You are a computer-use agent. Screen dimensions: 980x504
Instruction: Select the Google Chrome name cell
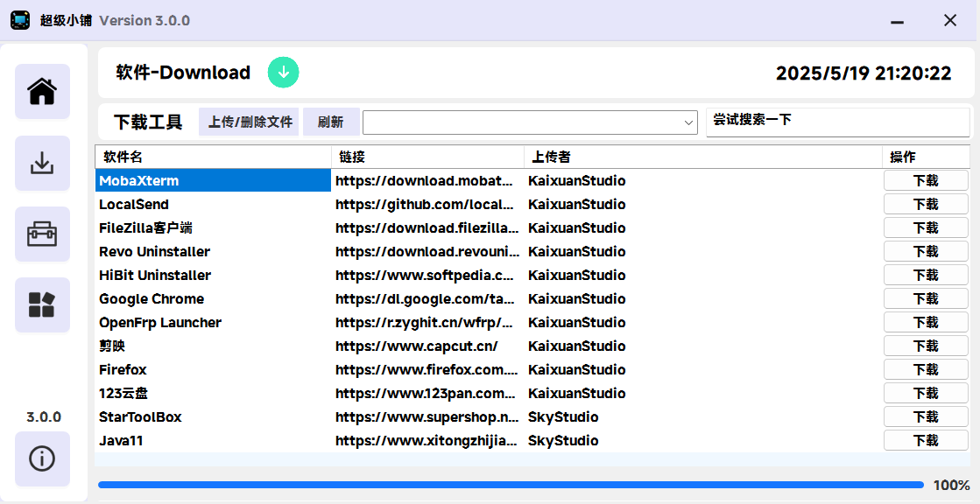click(x=213, y=299)
